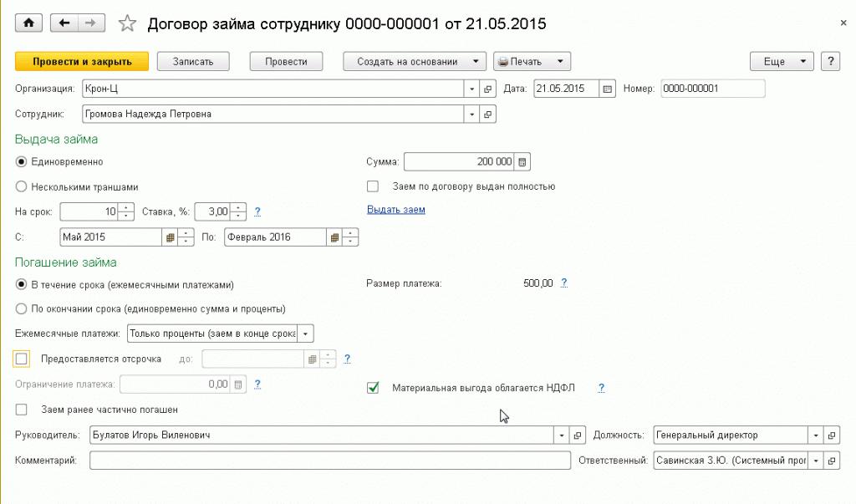Expand the Организация dropdown list
Screen dimensions: 856x504
point(471,89)
